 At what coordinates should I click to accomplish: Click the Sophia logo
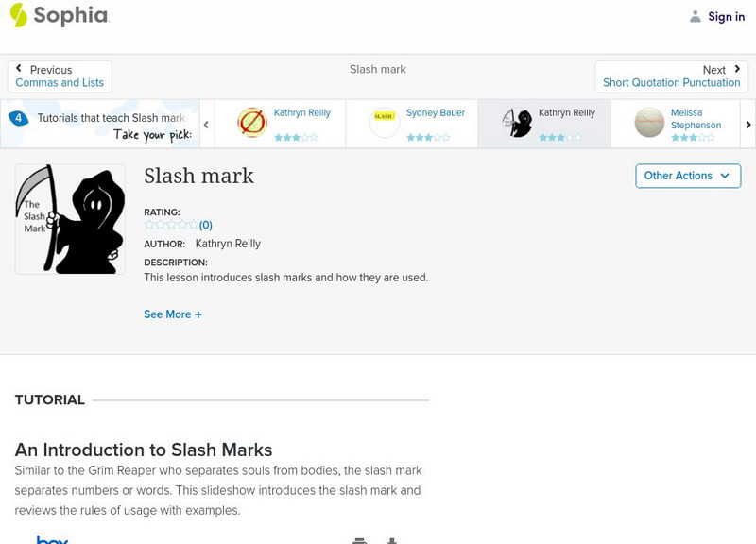pyautogui.click(x=55, y=16)
